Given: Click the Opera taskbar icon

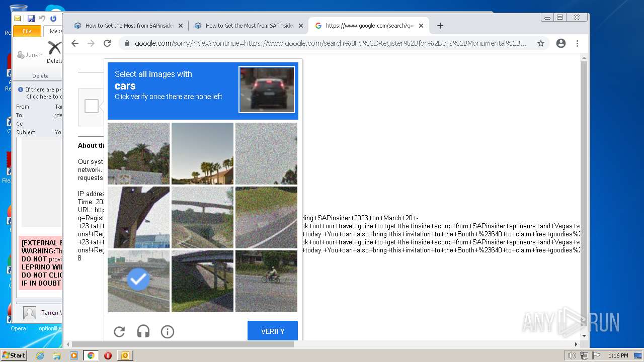Looking at the screenshot, I should (x=108, y=355).
